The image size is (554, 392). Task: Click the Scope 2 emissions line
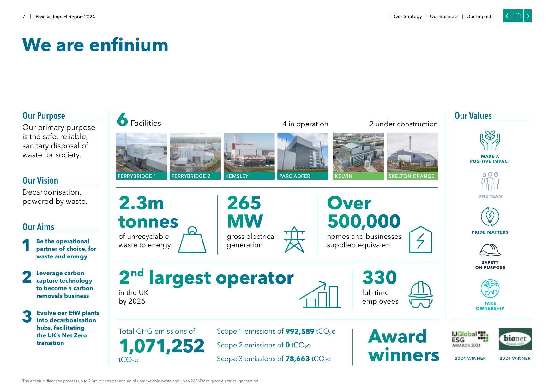tap(264, 345)
